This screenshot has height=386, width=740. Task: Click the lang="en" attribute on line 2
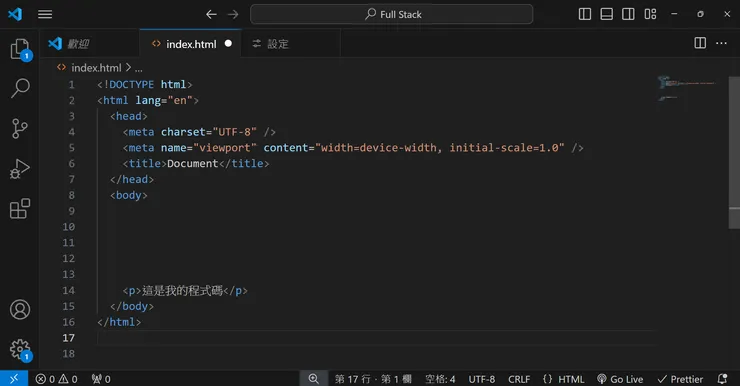164,100
